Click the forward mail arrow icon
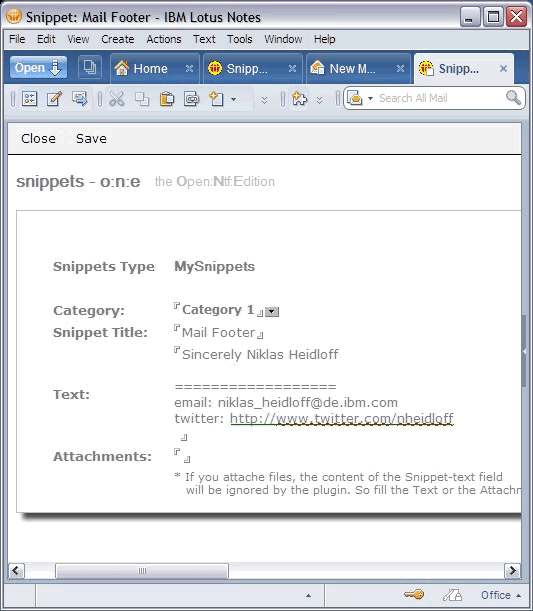The width and height of the screenshot is (533, 611). pos(79,99)
